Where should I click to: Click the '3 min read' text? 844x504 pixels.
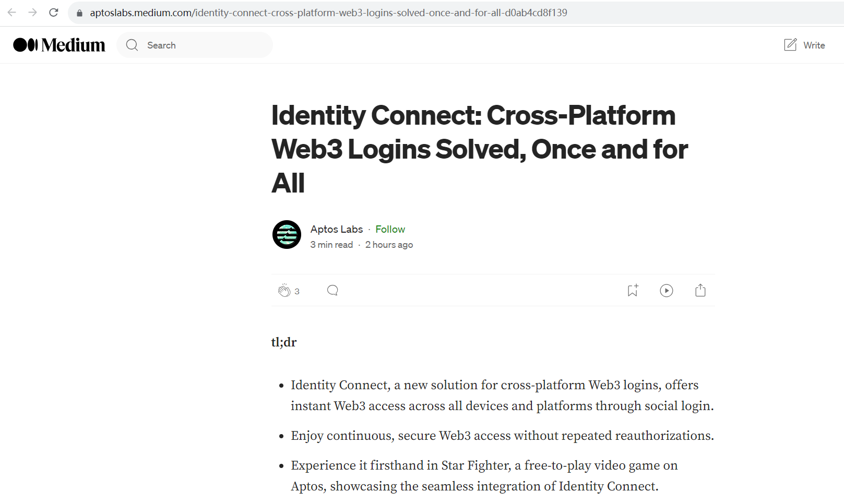[331, 245]
